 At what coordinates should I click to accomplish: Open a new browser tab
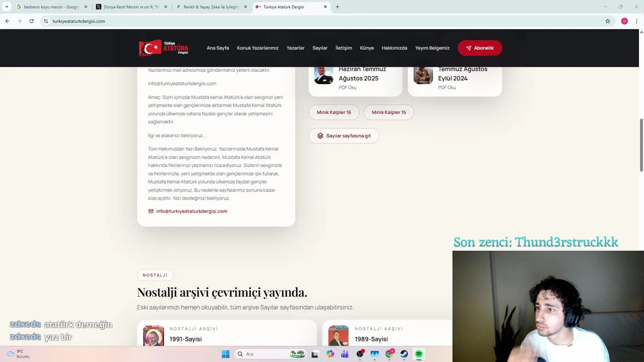[x=337, y=7]
